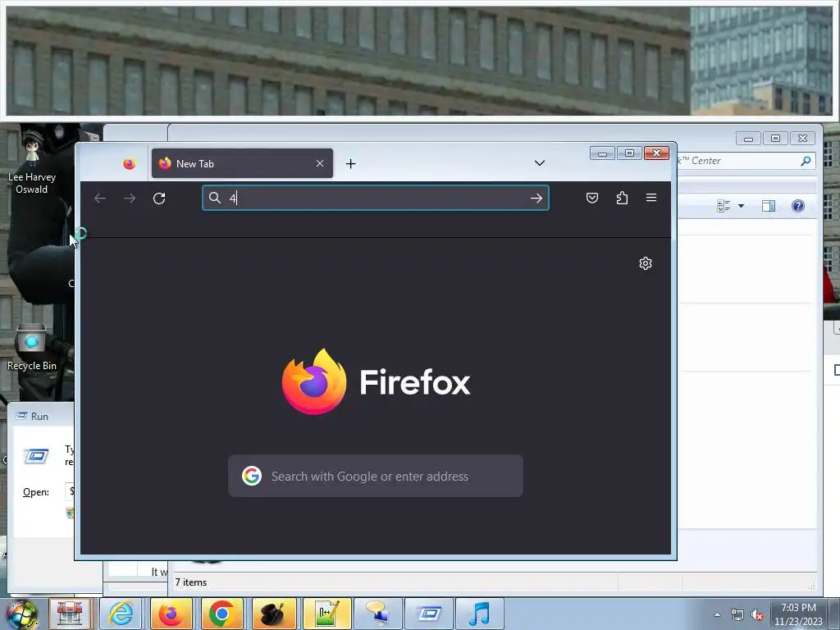Open the Save to Pocket icon
Viewport: 840px width, 630px height.
(x=592, y=199)
